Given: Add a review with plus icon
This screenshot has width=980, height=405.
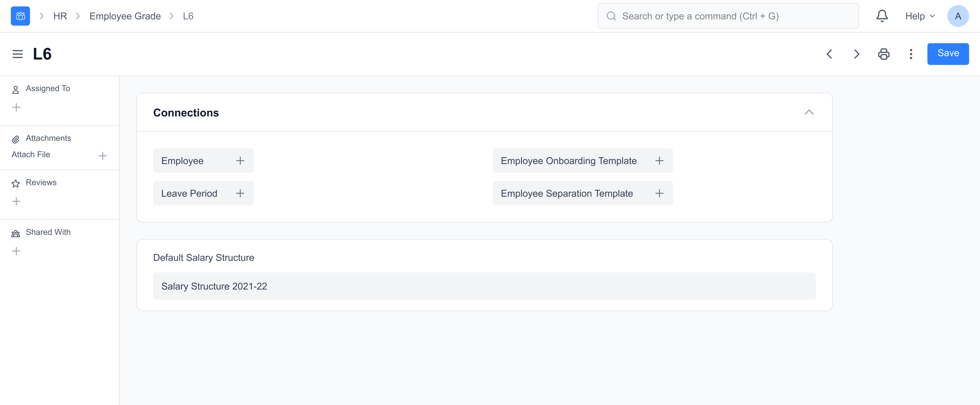Looking at the screenshot, I should [x=16, y=201].
